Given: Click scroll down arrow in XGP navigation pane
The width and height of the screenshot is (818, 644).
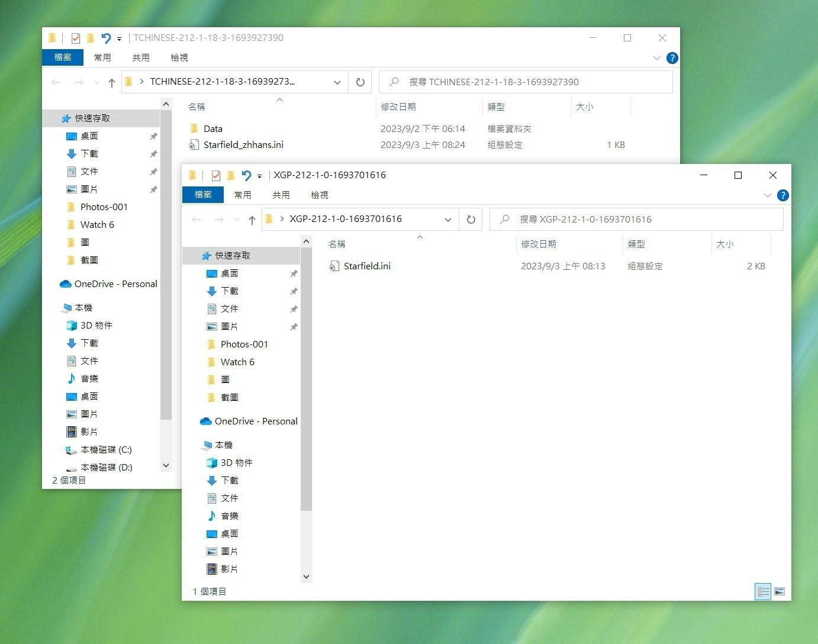Looking at the screenshot, I should click(306, 577).
